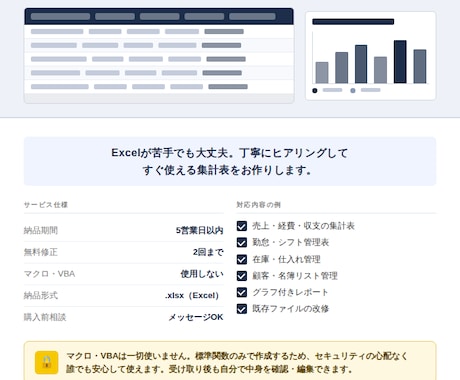Viewport: 460px width, 380px height.
Task: Click the マクロ・VBA label
Action: pyautogui.click(x=49, y=274)
